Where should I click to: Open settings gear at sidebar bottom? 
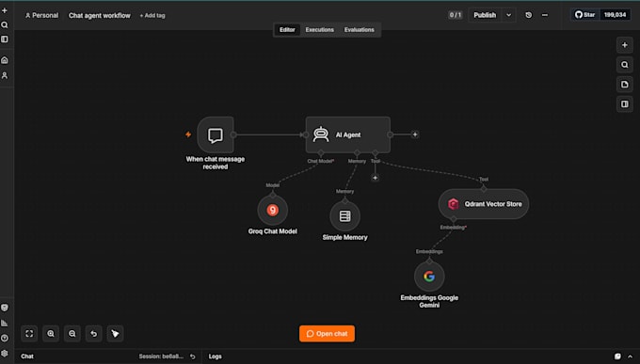pos(5,354)
